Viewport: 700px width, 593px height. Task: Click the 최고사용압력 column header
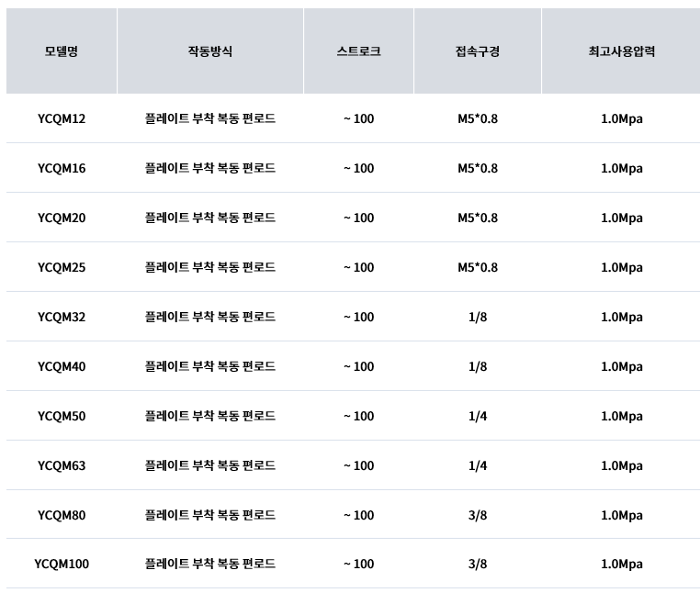[x=622, y=51]
